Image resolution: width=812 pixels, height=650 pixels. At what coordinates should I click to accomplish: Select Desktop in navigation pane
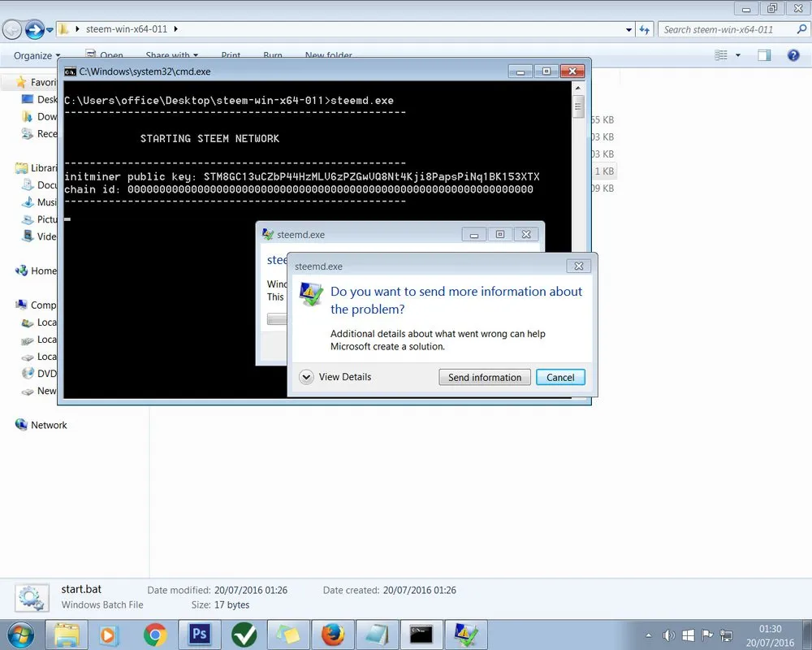tap(39, 99)
